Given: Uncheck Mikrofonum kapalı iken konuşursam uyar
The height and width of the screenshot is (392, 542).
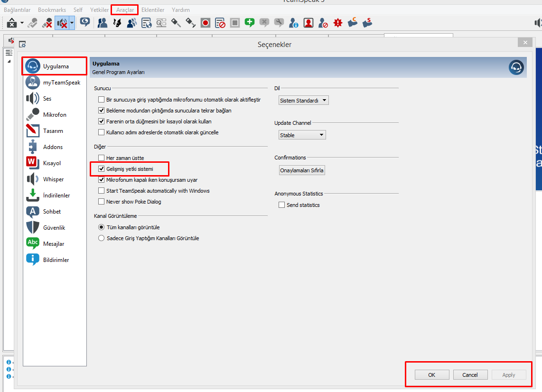Looking at the screenshot, I should pos(101,180).
